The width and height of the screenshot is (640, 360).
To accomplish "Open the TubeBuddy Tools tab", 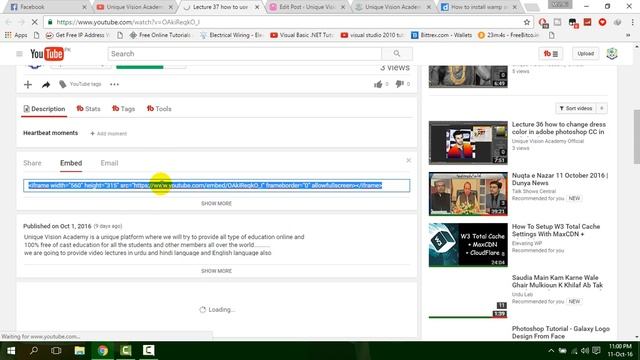I will pyautogui.click(x=159, y=109).
